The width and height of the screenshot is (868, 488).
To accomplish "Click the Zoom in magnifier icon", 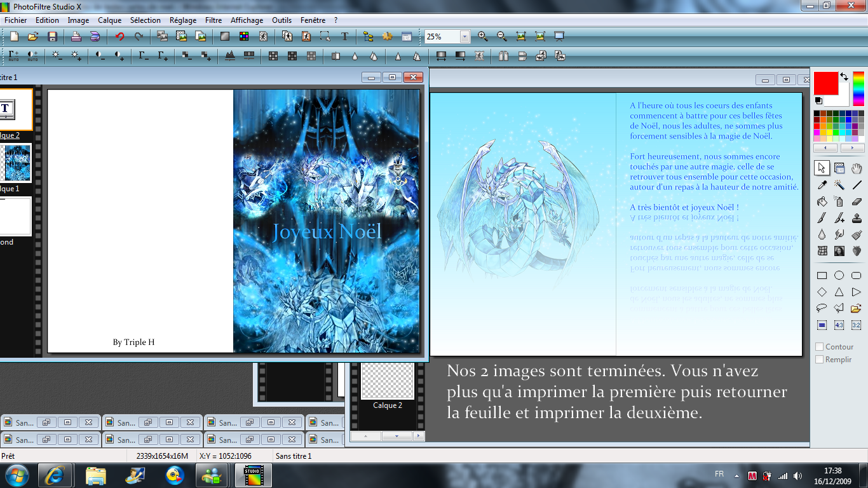I will click(x=483, y=36).
